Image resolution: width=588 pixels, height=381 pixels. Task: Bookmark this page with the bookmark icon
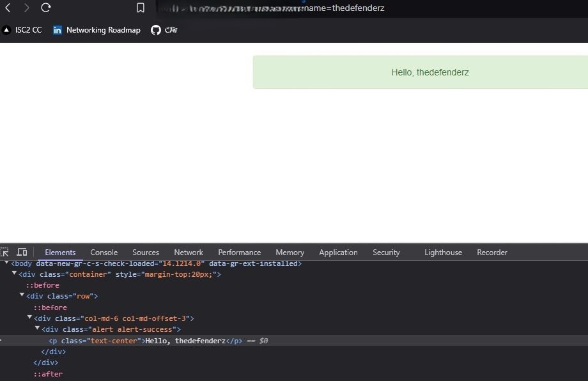point(140,8)
